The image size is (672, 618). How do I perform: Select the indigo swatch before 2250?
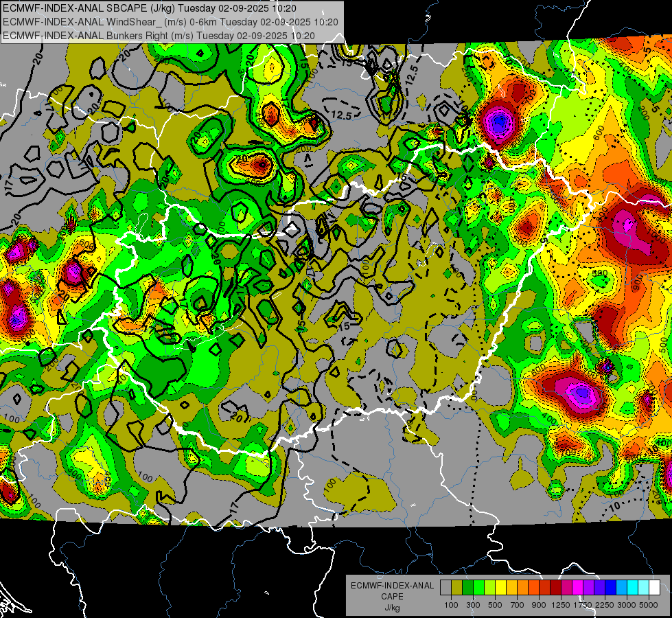(x=599, y=588)
